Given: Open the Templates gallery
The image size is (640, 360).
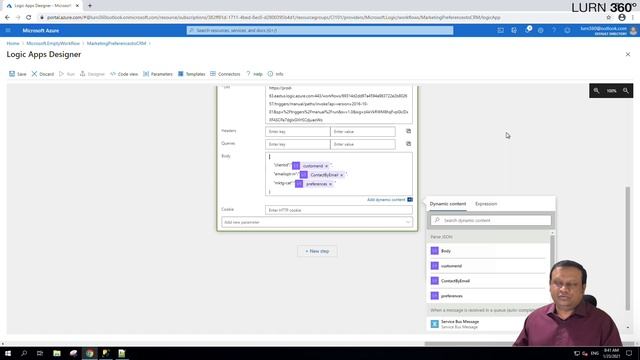Looking at the screenshot, I should [191, 74].
